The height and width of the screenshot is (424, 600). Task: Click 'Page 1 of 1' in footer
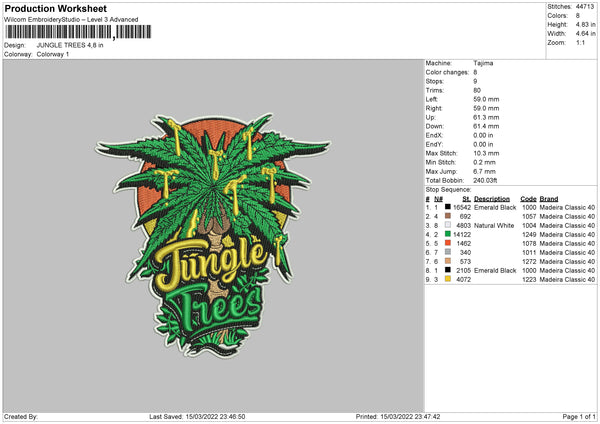(579, 417)
